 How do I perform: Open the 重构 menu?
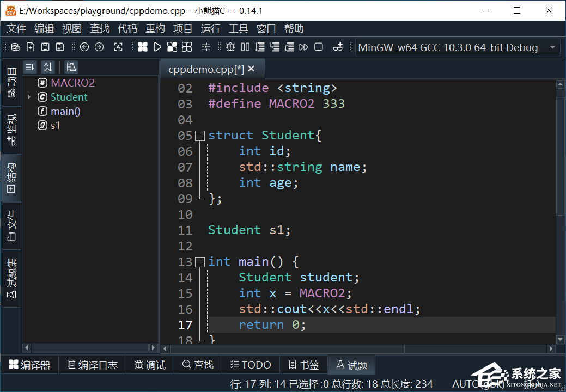pos(155,28)
